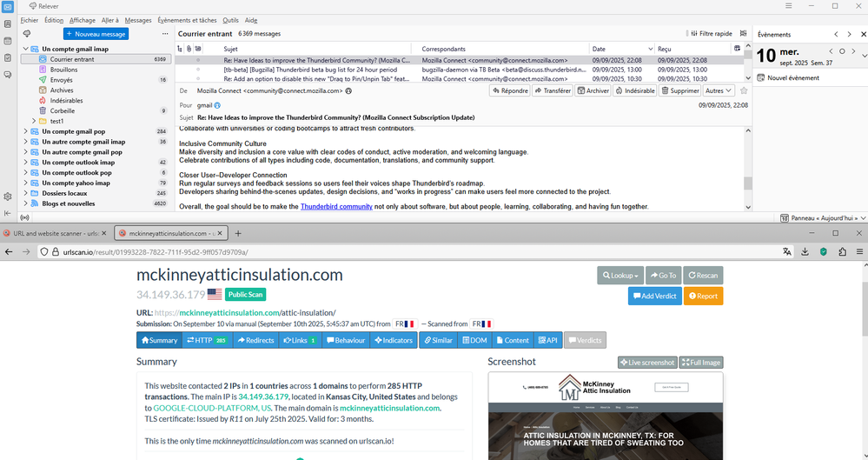Click the urlscan screenshot thumbnail
The height and width of the screenshot is (460, 868).
tap(605, 416)
